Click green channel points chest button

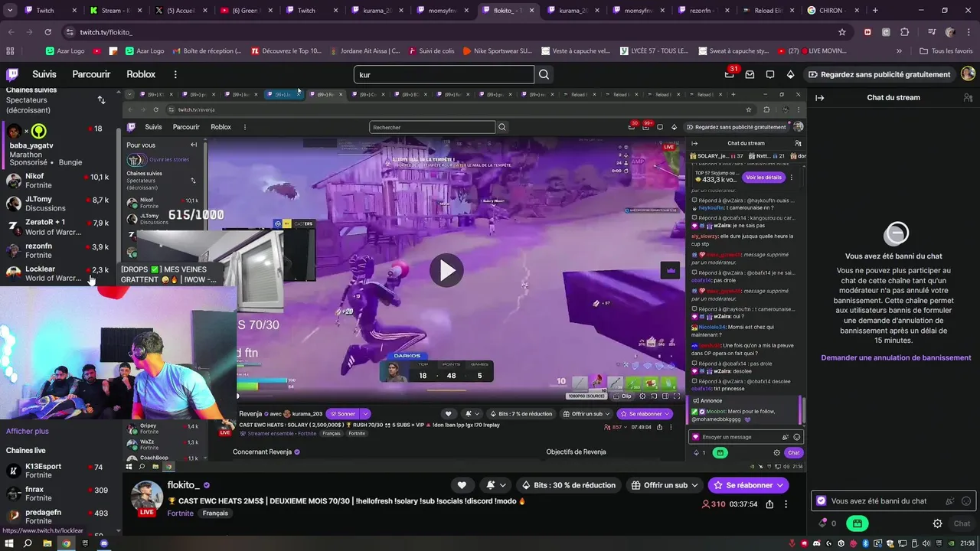tap(857, 523)
